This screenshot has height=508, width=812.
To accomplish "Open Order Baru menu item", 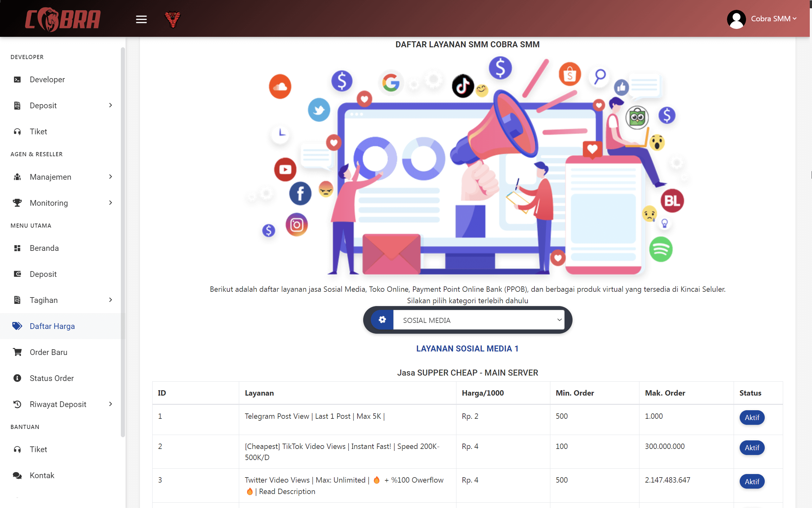I will [49, 352].
